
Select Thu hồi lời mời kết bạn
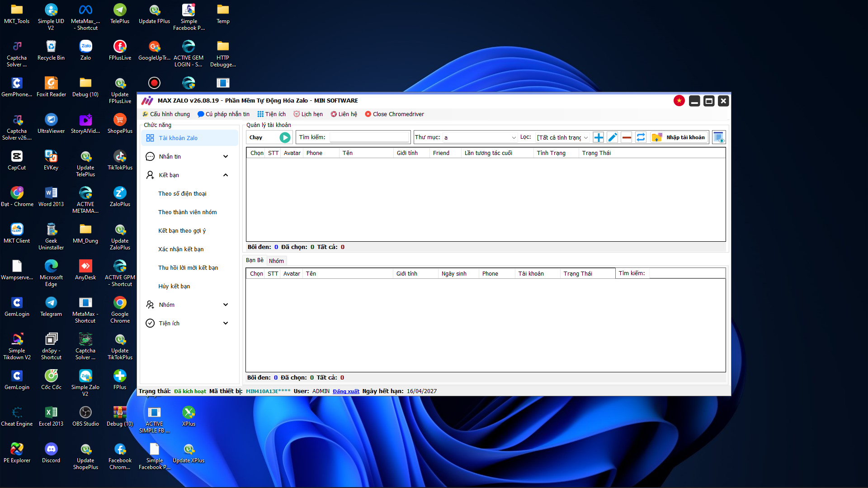(188, 268)
